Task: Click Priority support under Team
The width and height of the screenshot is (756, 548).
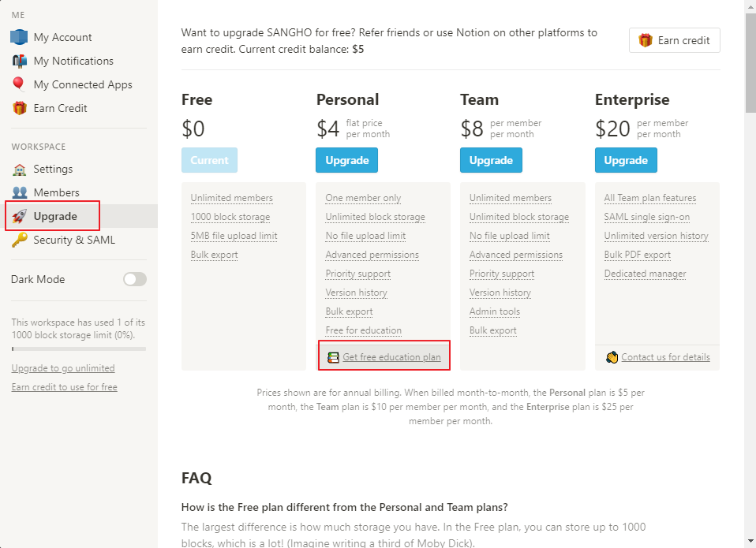Action: pyautogui.click(x=502, y=274)
